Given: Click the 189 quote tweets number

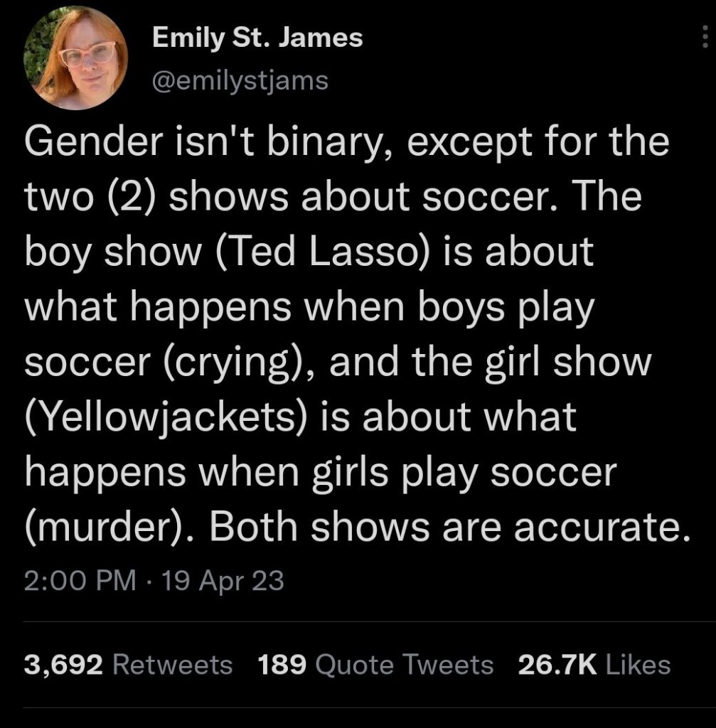Looking at the screenshot, I should [x=282, y=665].
